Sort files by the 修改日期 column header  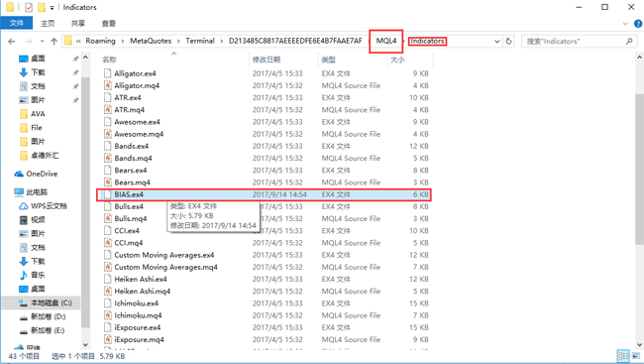click(267, 60)
